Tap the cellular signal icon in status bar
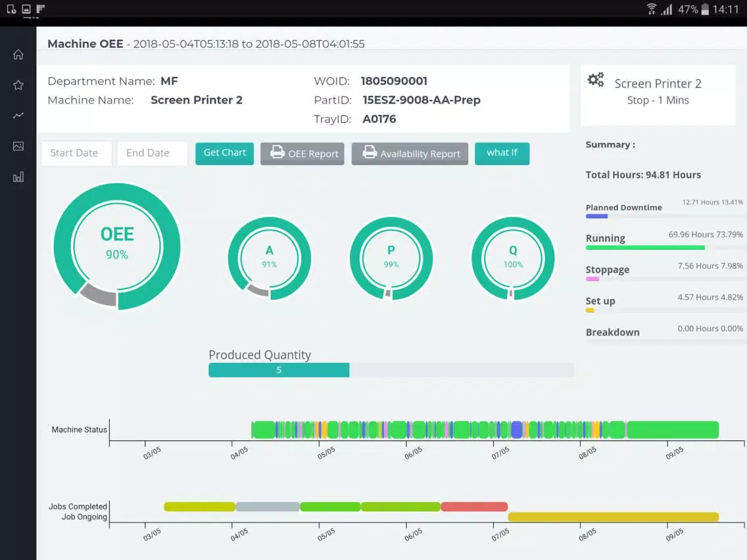The width and height of the screenshot is (747, 560). point(667,9)
